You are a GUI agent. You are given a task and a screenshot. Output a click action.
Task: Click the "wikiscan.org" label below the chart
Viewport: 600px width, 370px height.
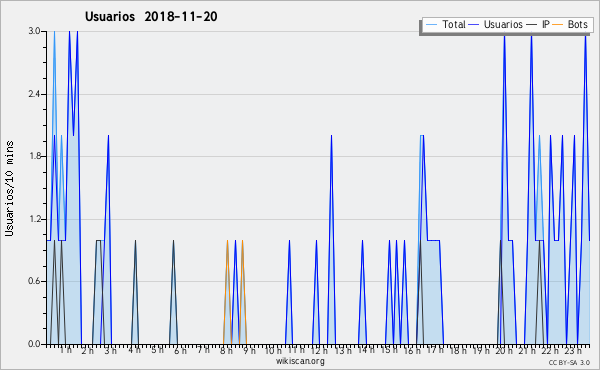[300, 361]
